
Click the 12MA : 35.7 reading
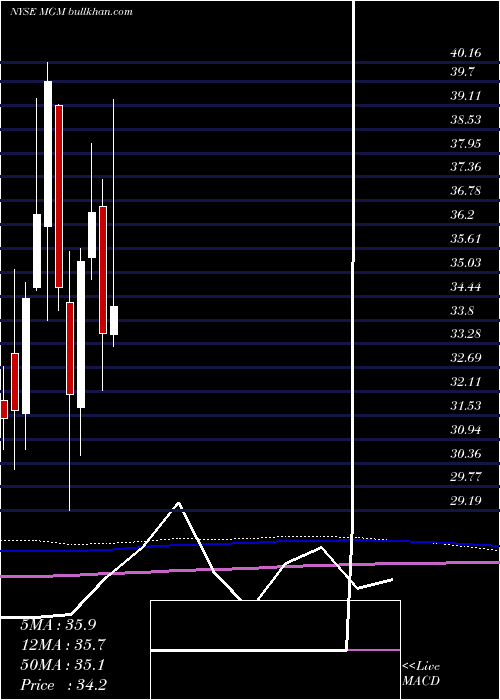click(x=62, y=645)
